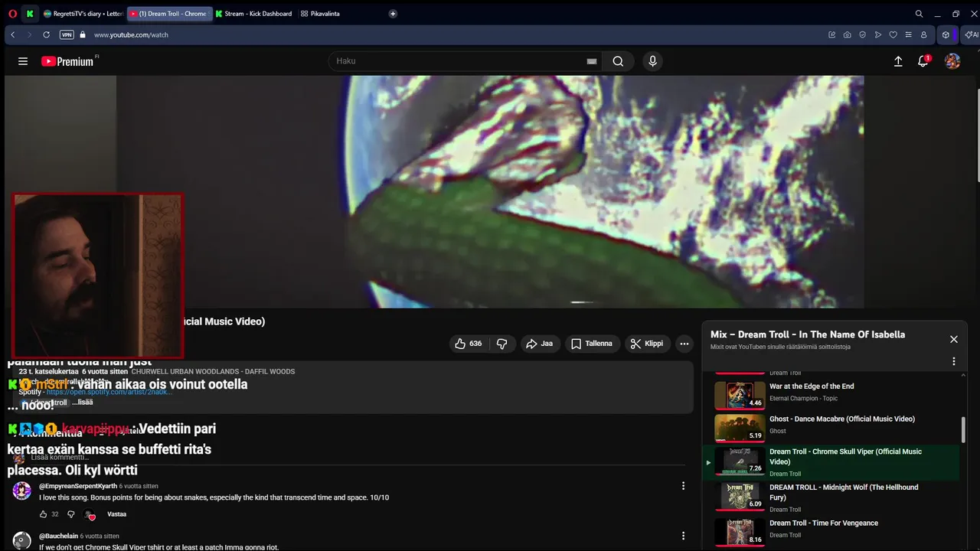This screenshot has height=551, width=980.
Task: Start voice search with the microphone
Action: (652, 61)
